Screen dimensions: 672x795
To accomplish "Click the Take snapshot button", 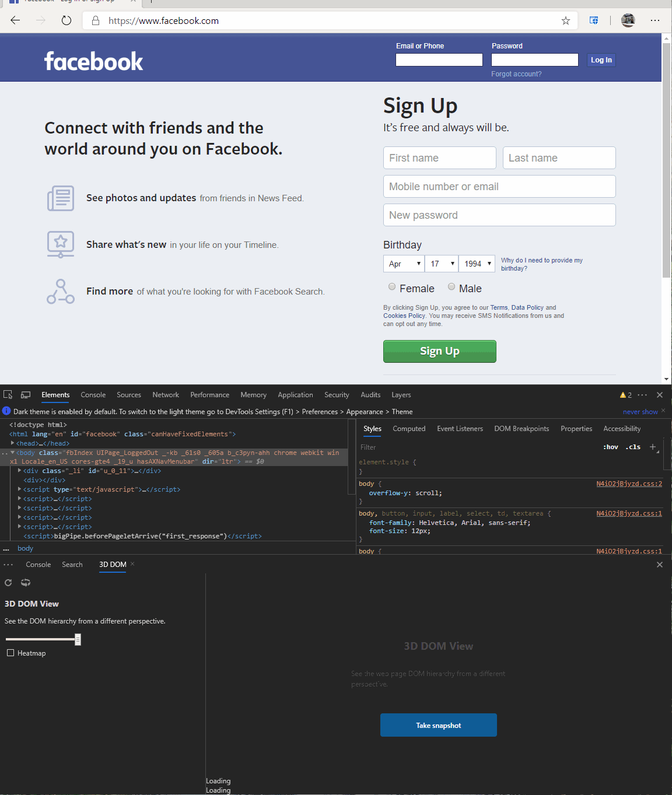I will (x=439, y=725).
